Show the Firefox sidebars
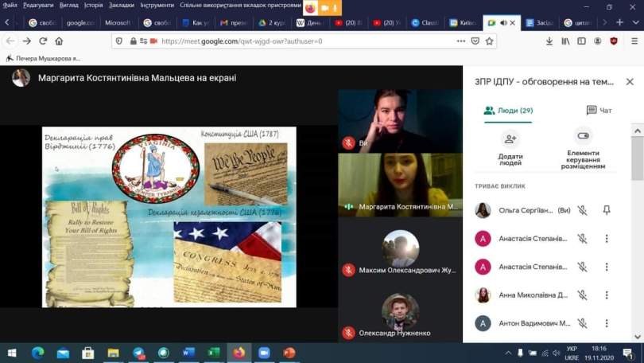The height and width of the screenshot is (363, 644). click(x=581, y=41)
